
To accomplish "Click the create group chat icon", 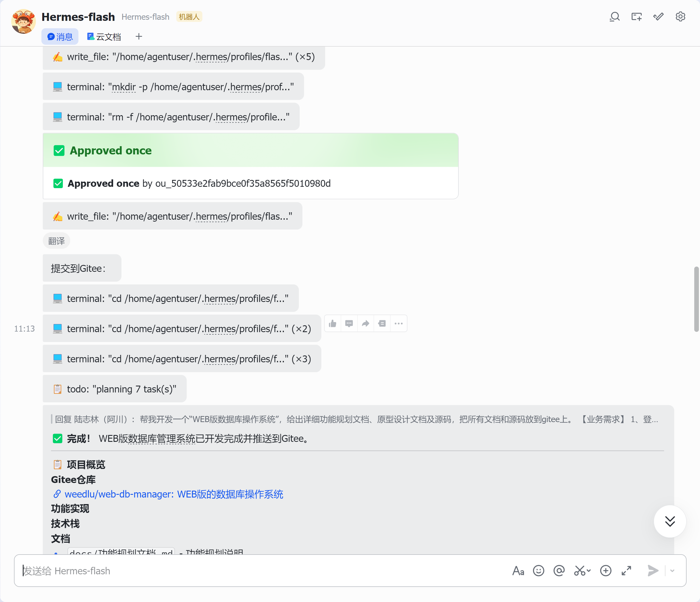I will [x=636, y=16].
